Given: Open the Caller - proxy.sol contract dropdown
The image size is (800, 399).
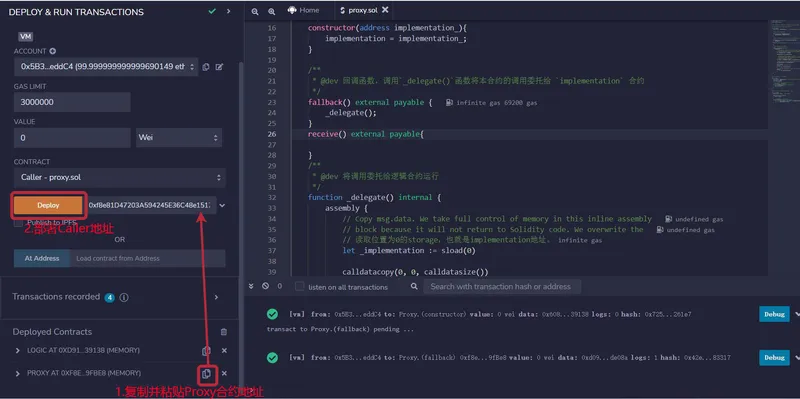Looking at the screenshot, I should (x=120, y=178).
